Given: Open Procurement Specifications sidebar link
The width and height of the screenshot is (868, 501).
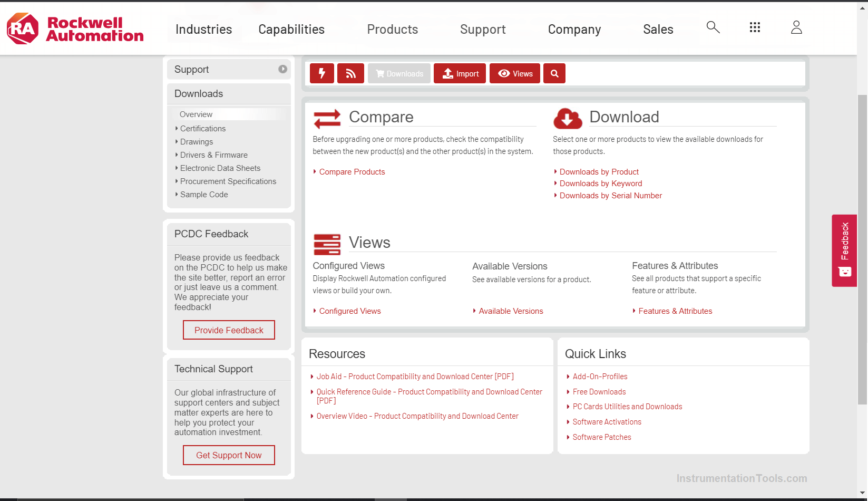Looking at the screenshot, I should tap(228, 181).
